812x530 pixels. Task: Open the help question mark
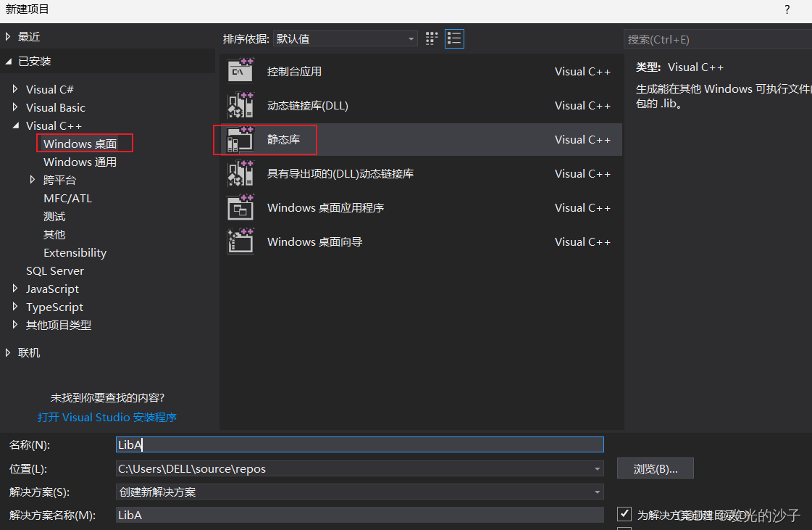(x=787, y=9)
